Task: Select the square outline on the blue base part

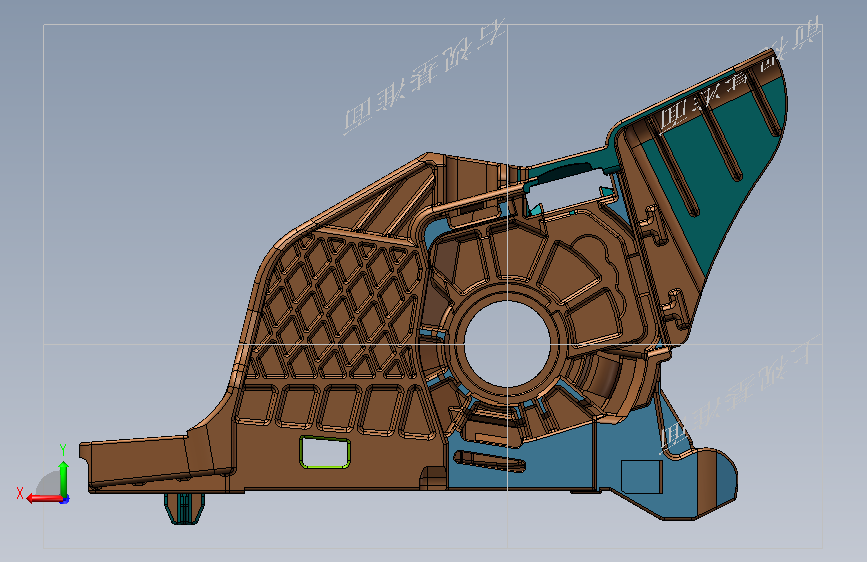Action: click(641, 476)
